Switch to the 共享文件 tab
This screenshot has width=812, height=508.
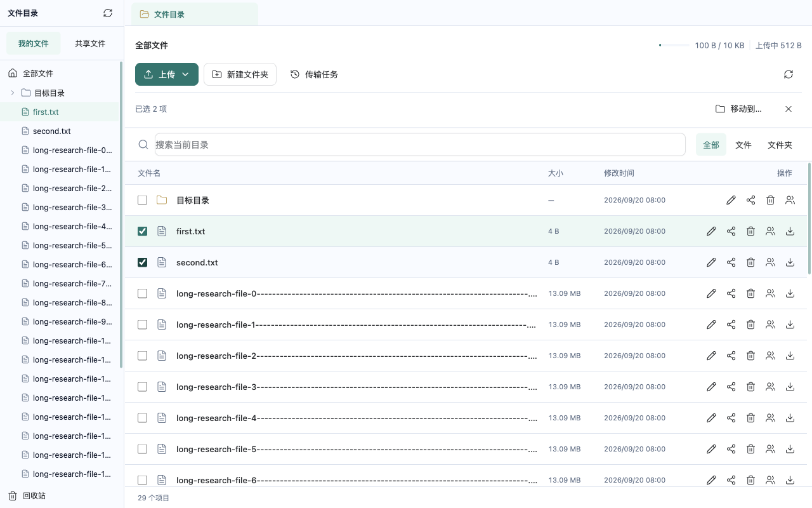(x=90, y=44)
